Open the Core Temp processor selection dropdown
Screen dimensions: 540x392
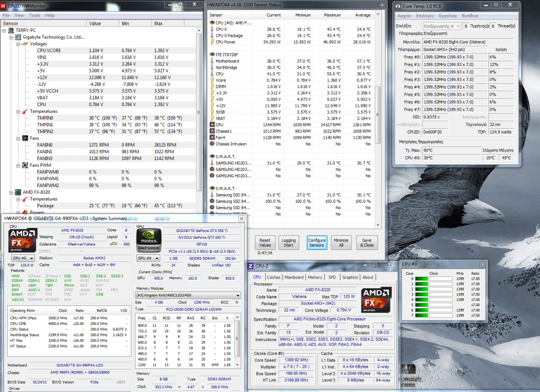pos(442,26)
